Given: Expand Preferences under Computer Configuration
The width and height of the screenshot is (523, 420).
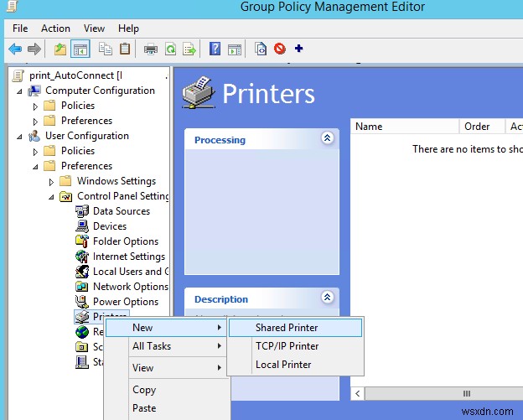Looking at the screenshot, I should (35, 121).
